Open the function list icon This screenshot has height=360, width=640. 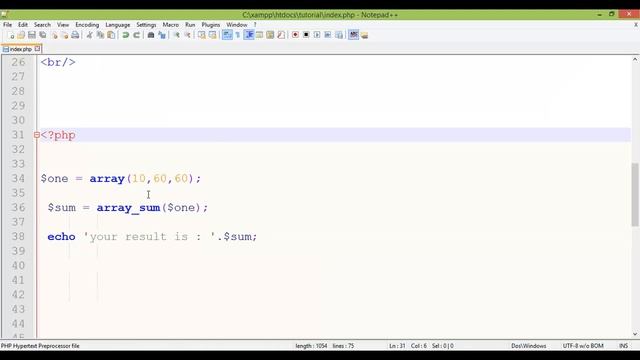281,35
